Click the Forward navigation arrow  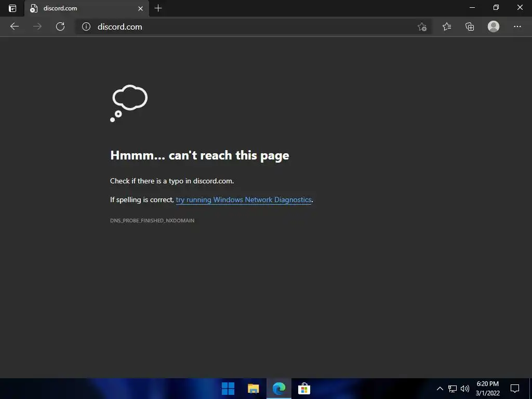37,26
